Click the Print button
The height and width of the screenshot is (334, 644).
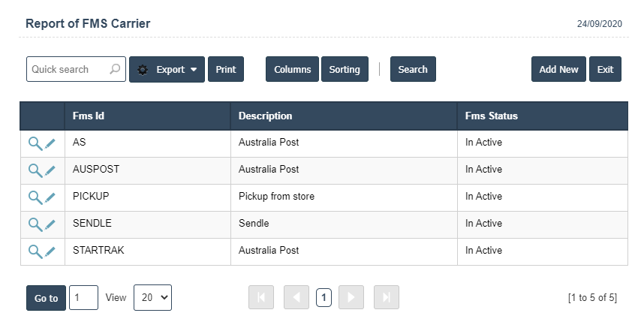[x=225, y=69]
